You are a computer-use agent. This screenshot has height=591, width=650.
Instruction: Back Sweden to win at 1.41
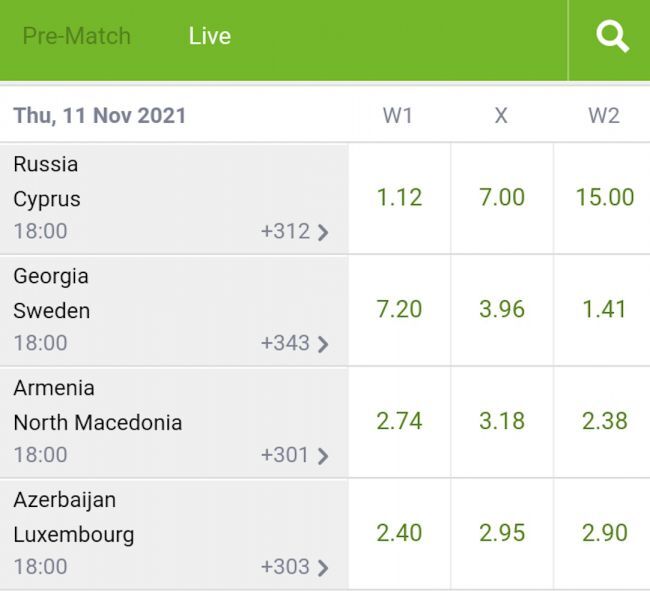click(604, 310)
